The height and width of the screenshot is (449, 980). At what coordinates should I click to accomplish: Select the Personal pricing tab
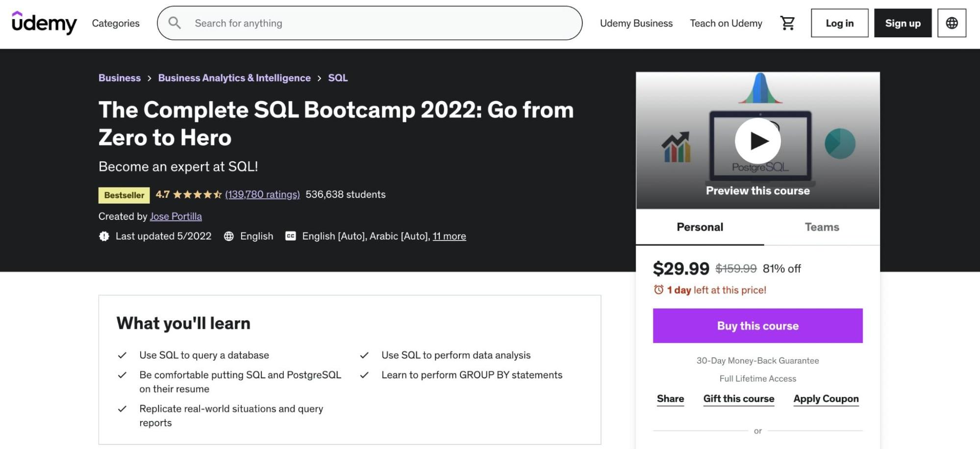(700, 227)
